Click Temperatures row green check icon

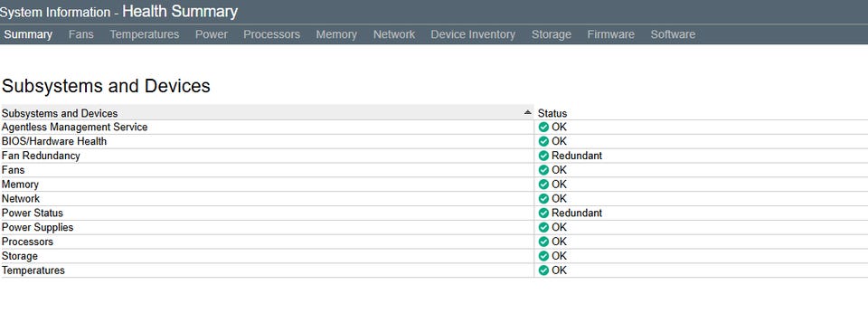[x=543, y=270]
